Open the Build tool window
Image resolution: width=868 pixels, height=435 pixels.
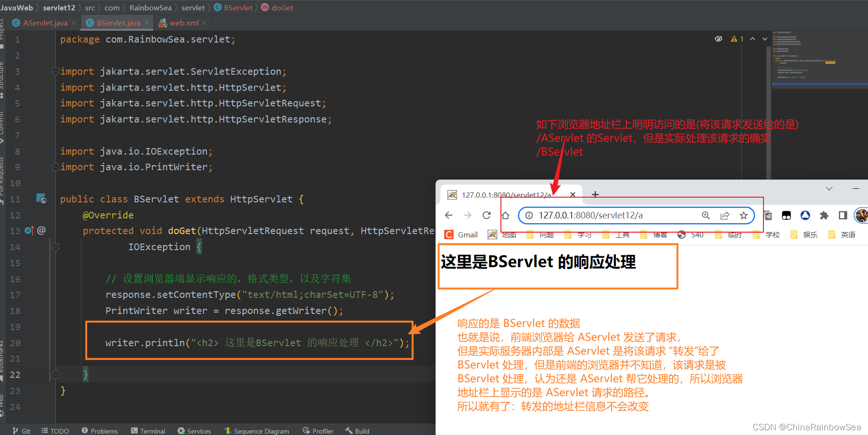(358, 431)
